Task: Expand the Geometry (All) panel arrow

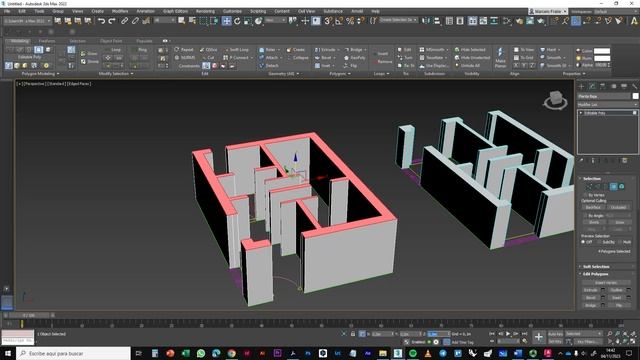Action: [298, 74]
